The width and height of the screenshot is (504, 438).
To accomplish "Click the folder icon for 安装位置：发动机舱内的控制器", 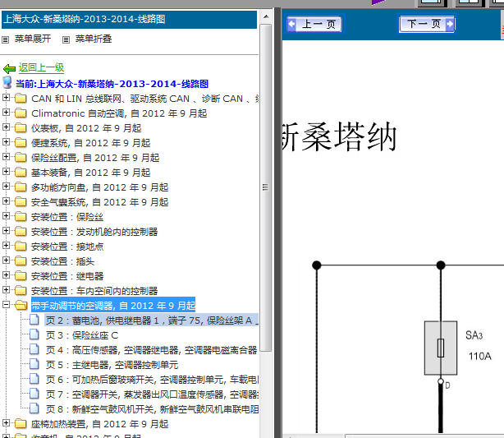I will [21, 232].
